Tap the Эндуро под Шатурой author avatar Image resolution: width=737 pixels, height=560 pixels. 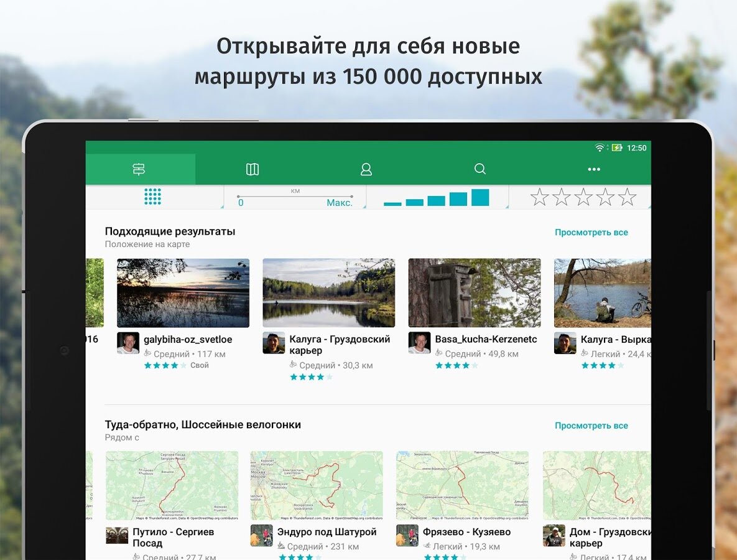pos(261,535)
